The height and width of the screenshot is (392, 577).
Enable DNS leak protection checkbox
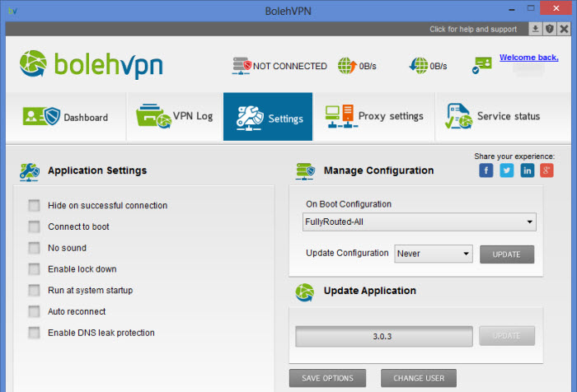(x=35, y=333)
